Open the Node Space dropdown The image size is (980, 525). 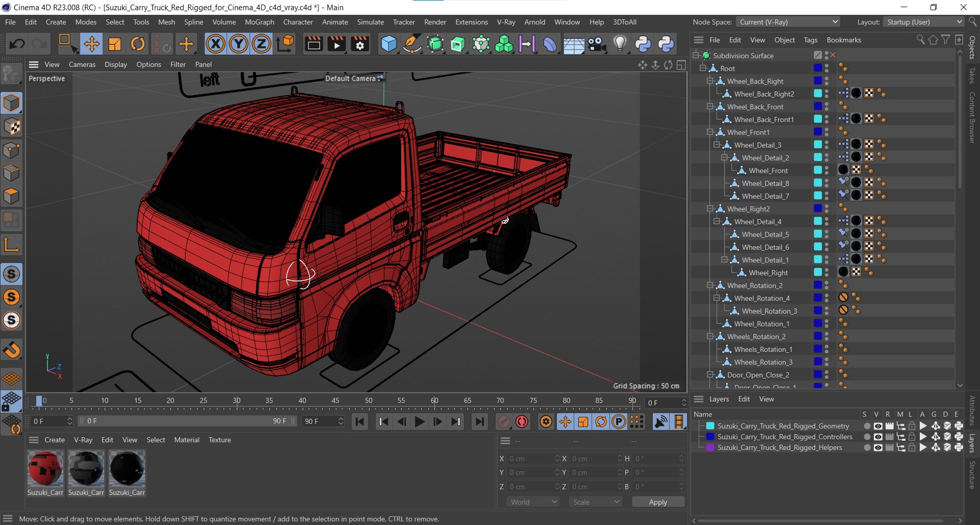(x=788, y=22)
